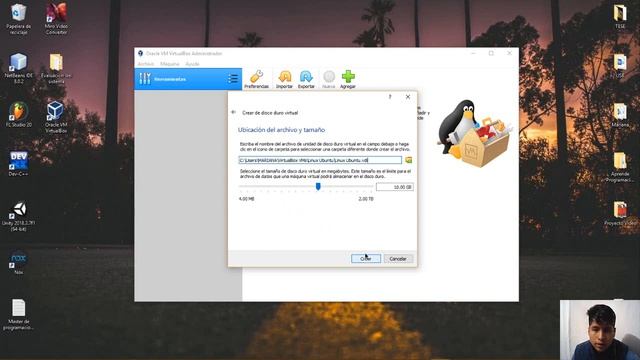Select Oracle VM VirtualBox desktop icon
Screen dimensions: 640x360
pos(56,117)
